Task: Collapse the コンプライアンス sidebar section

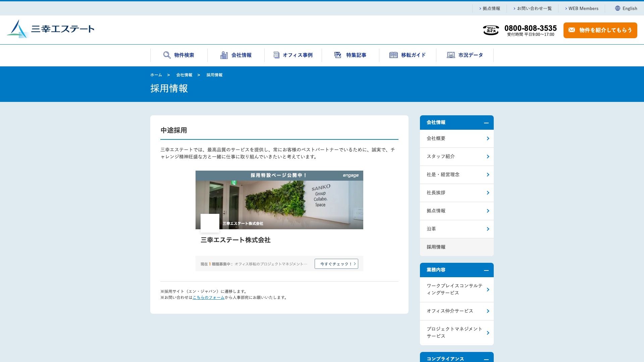Action: point(486,359)
